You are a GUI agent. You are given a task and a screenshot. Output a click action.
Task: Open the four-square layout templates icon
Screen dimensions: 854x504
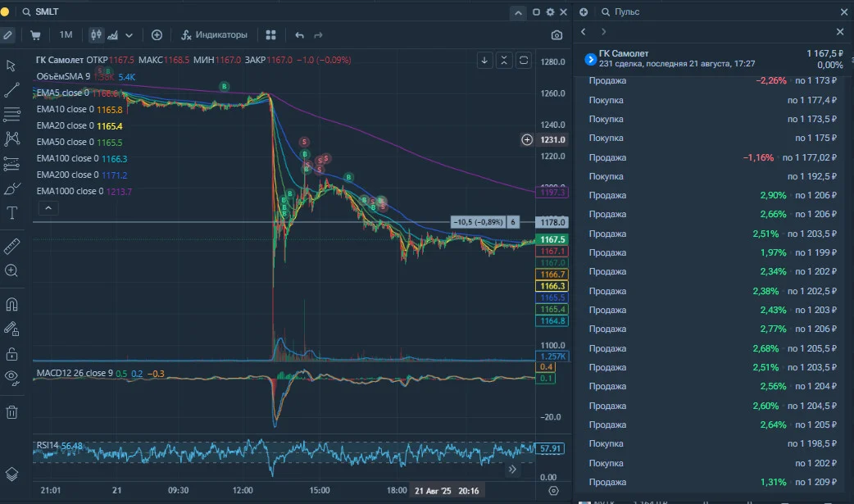coord(270,35)
